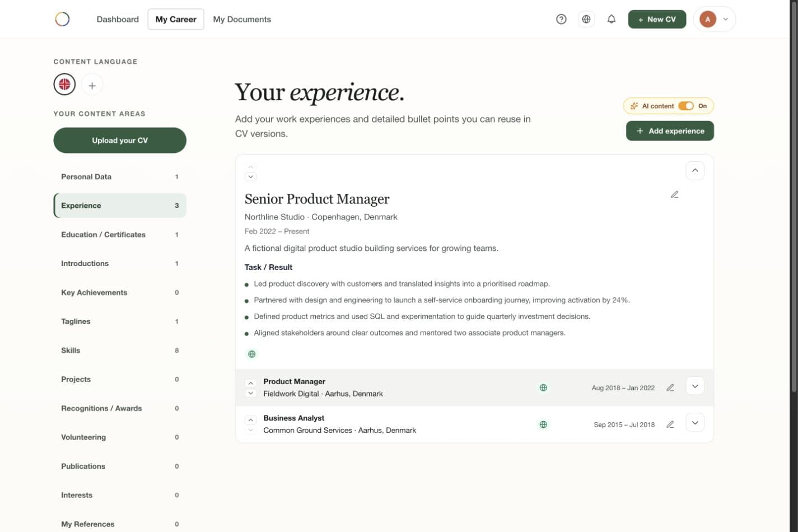
Task: Open Skills content area
Action: pos(120,351)
